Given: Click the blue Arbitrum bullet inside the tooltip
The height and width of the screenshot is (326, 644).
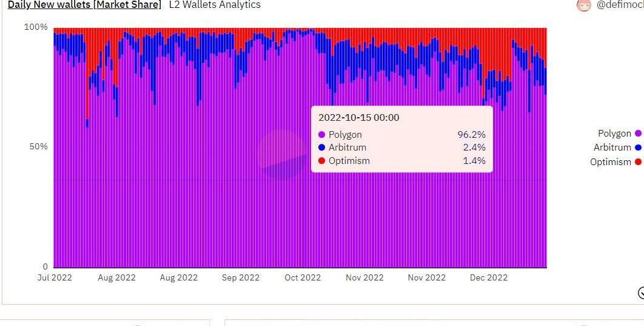Looking at the screenshot, I should 321,147.
